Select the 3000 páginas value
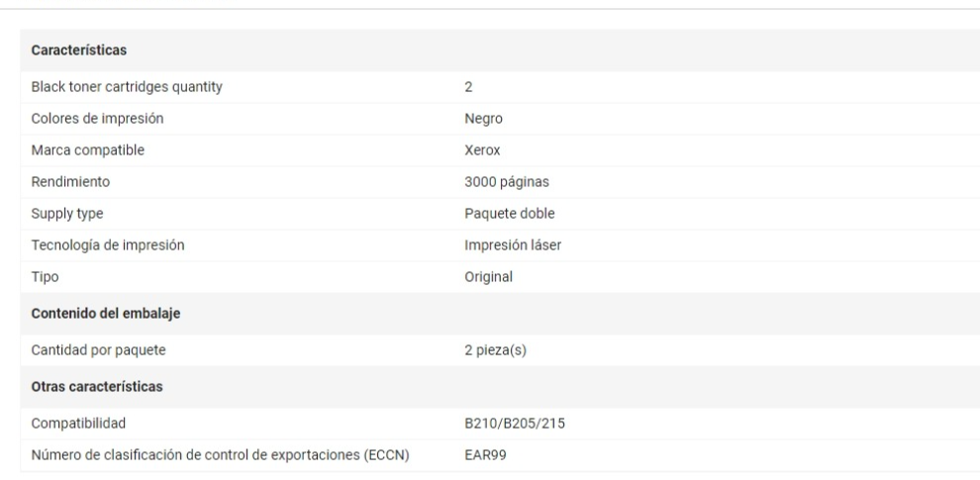 click(507, 182)
